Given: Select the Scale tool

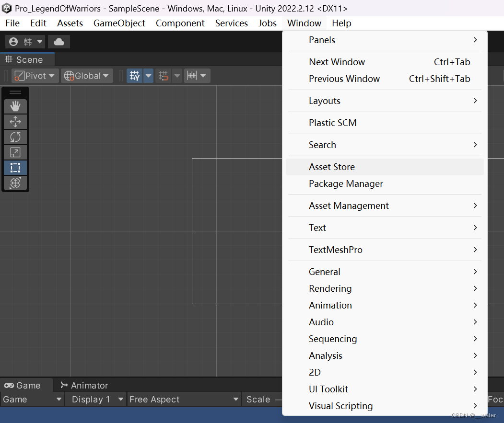Looking at the screenshot, I should (x=15, y=152).
